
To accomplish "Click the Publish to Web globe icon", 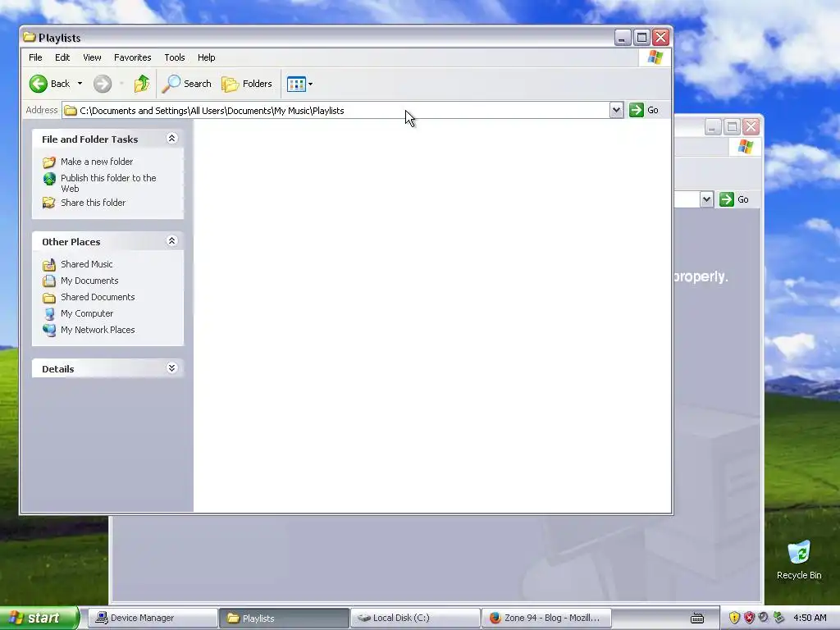I will [49, 179].
